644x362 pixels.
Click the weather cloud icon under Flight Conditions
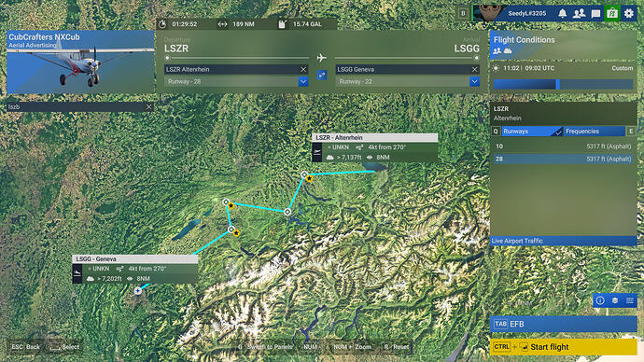tap(508, 51)
